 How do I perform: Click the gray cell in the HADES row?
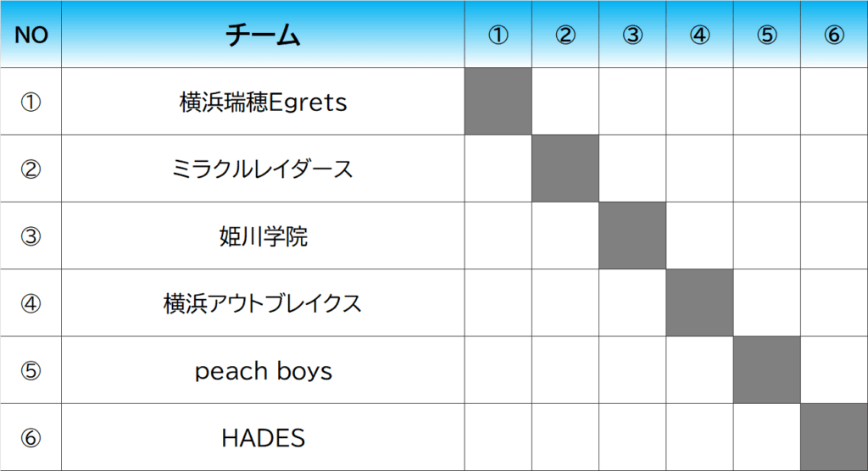[x=833, y=437]
